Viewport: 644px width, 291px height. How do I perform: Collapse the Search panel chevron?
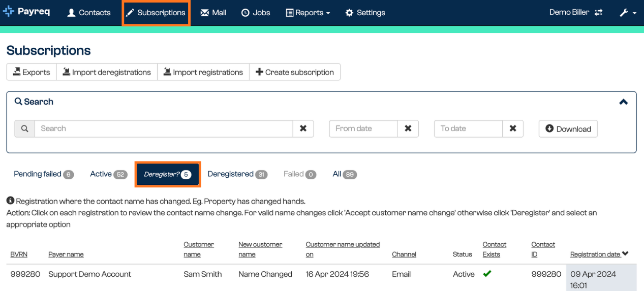coord(623,102)
